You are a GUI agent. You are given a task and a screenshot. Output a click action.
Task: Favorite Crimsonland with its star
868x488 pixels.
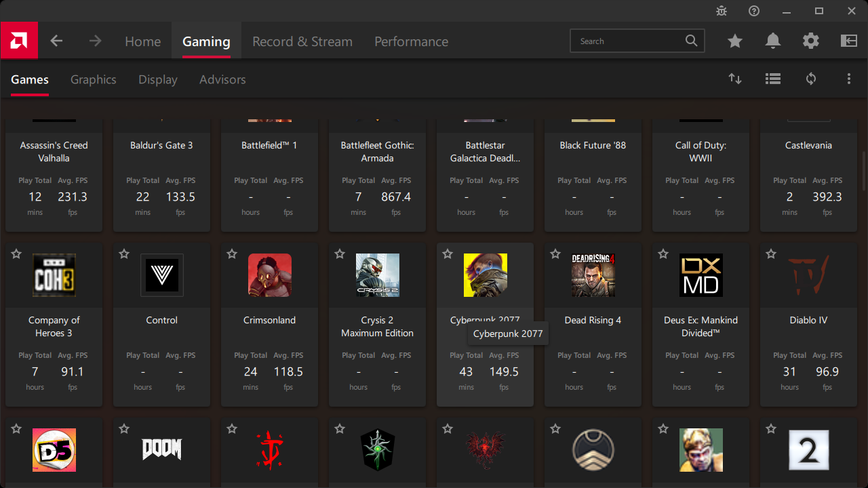[x=232, y=254]
